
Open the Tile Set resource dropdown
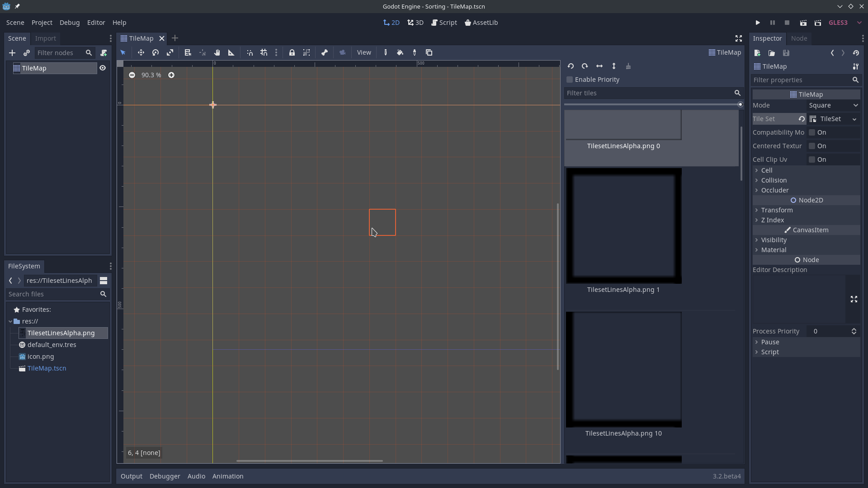[x=854, y=119]
